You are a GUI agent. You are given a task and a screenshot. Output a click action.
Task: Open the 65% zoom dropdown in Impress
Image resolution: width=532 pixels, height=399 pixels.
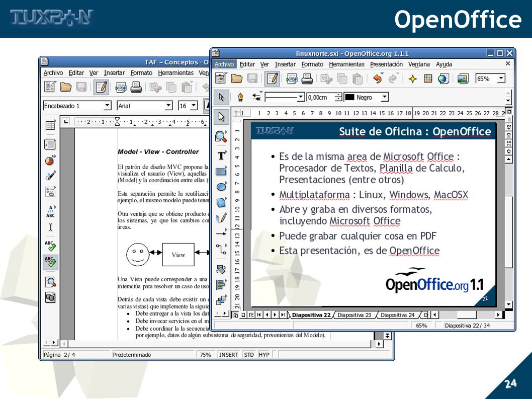[501, 79]
